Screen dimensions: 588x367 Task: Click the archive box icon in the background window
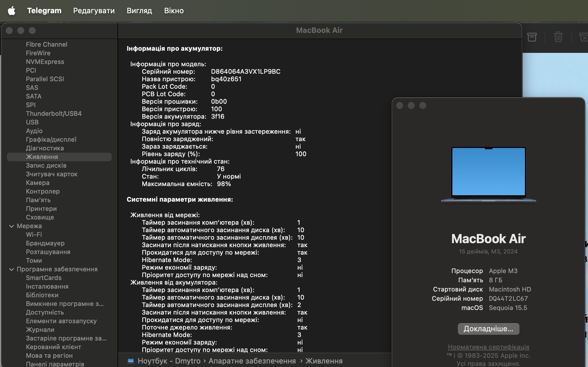(x=532, y=37)
